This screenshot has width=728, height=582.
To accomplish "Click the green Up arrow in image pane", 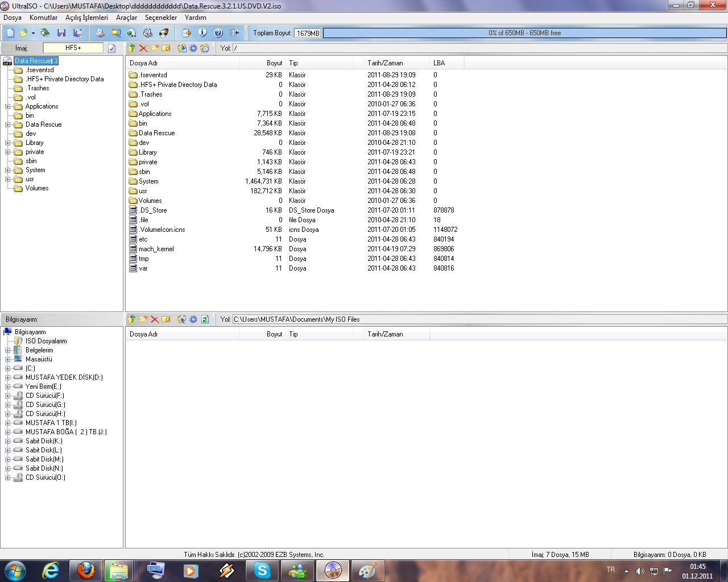I will pos(132,48).
